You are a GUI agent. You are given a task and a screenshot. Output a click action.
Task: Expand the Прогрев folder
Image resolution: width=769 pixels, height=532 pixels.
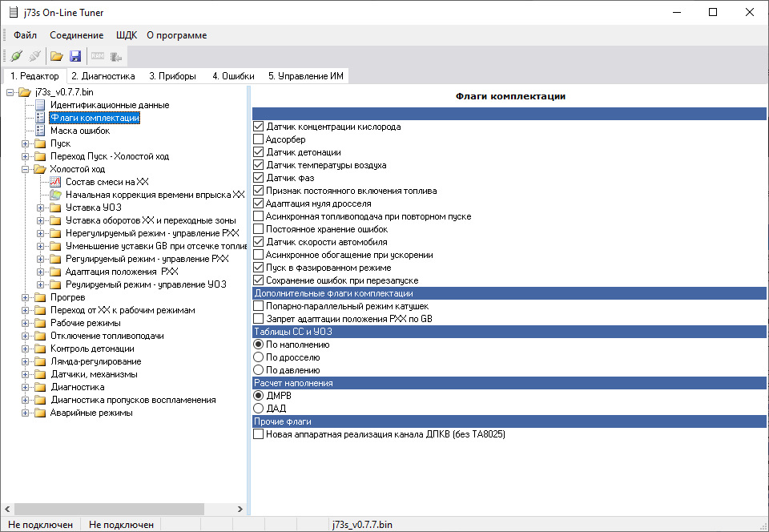pos(26,297)
